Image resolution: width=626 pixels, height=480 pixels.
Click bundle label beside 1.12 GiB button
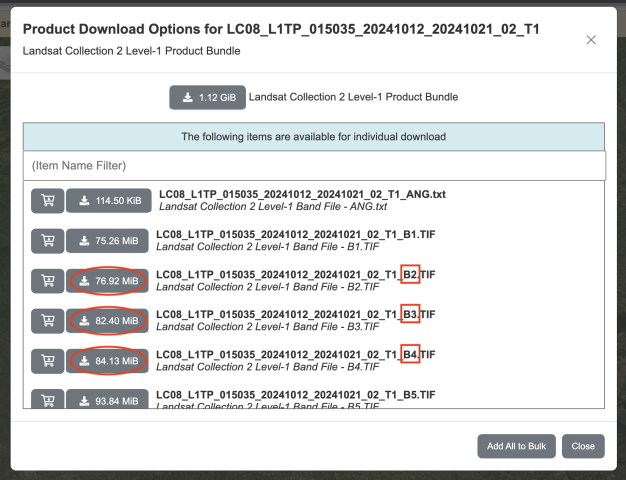(x=353, y=97)
